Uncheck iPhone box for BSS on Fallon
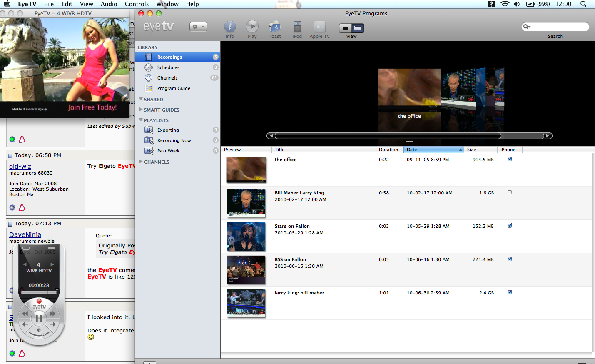The height and width of the screenshot is (364, 595). 510,259
